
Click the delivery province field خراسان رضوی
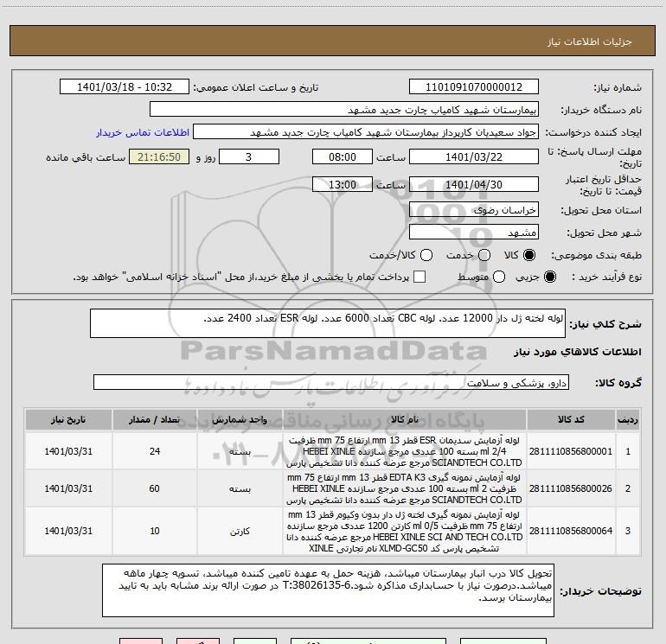pos(474,210)
